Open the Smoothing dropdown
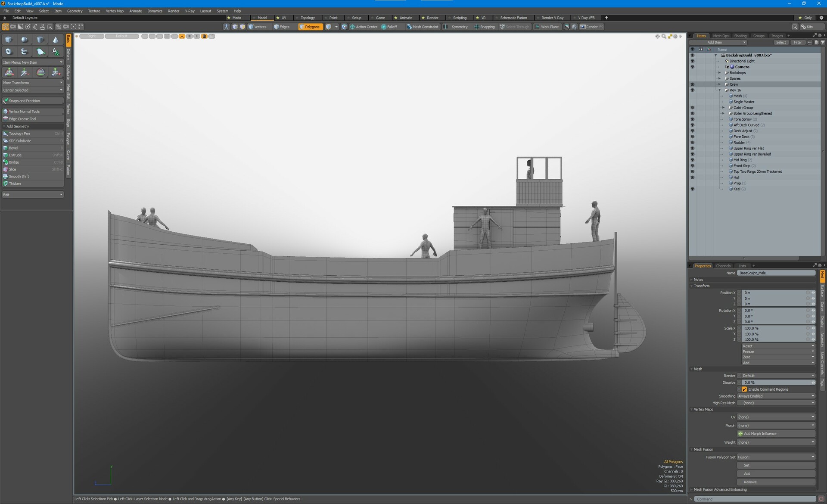Viewport: 827px width, 504px height. [776, 396]
